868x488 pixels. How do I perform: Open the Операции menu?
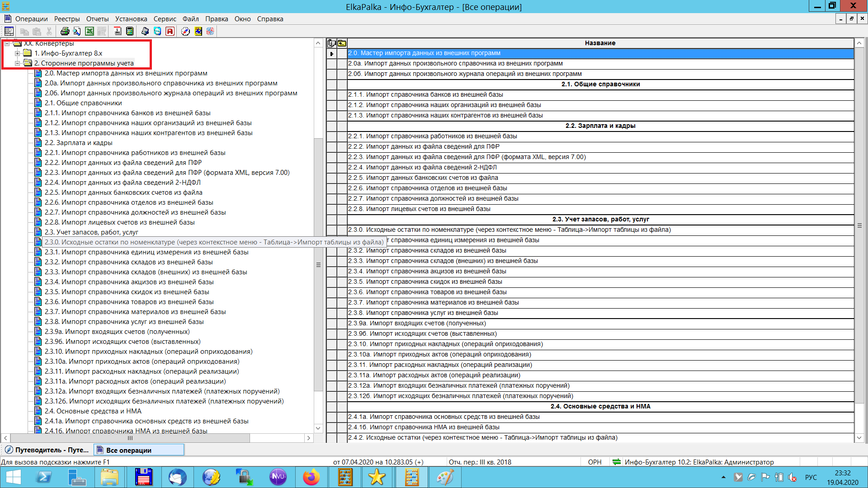(x=31, y=19)
